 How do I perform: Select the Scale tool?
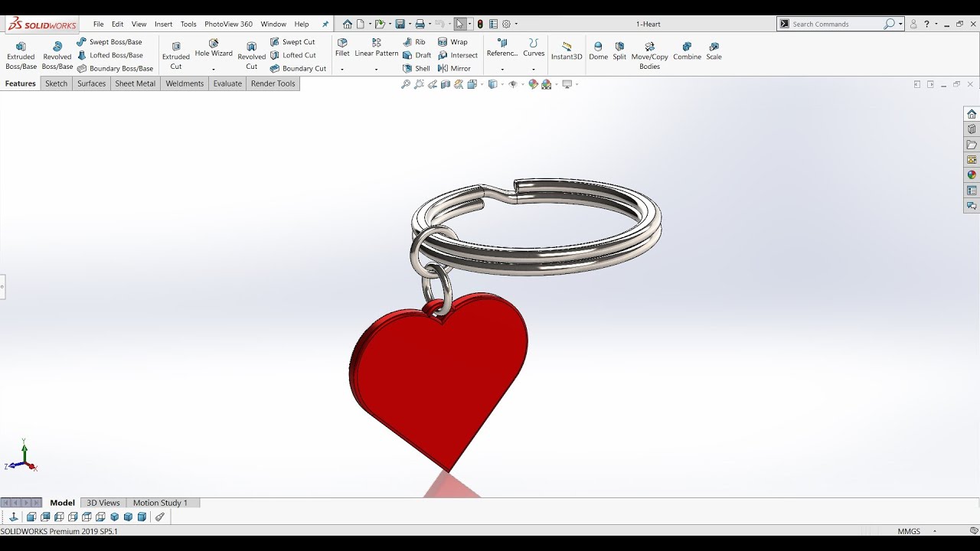[x=714, y=51]
